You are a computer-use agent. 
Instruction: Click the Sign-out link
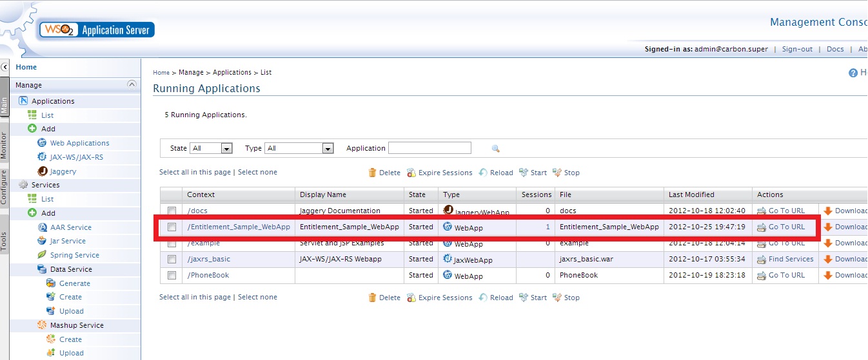coord(797,49)
